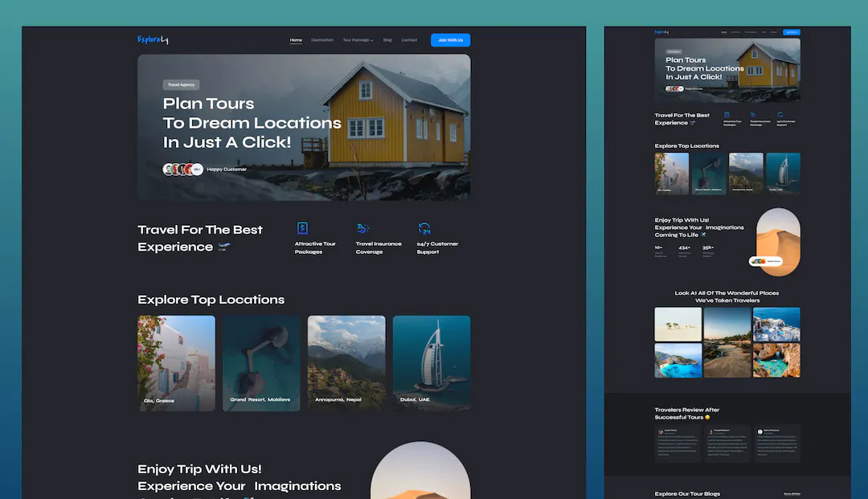Viewport: 868px width, 499px height.
Task: Click the smiley emoji after 'Successful Tours'
Action: pyautogui.click(x=707, y=418)
